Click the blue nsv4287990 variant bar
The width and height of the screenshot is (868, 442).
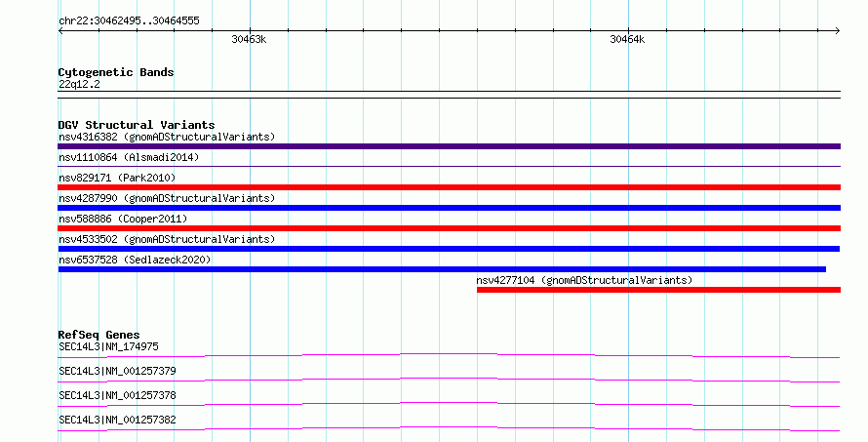coord(449,208)
